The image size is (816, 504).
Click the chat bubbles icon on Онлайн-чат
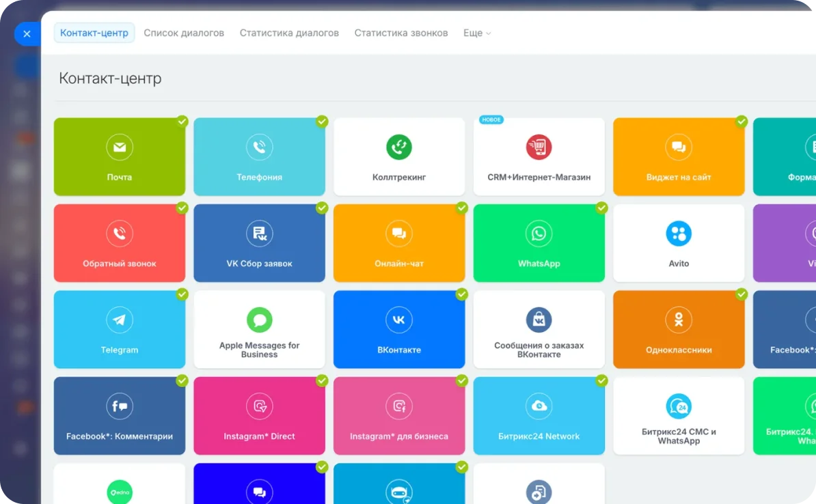click(x=399, y=234)
